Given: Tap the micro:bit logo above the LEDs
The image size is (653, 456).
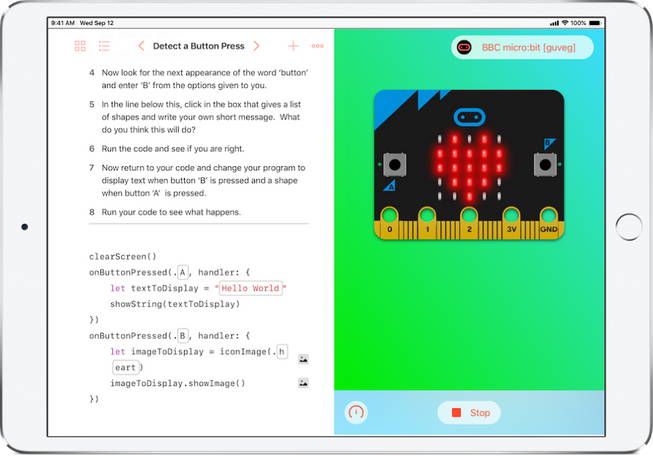Looking at the screenshot, I should click(468, 115).
